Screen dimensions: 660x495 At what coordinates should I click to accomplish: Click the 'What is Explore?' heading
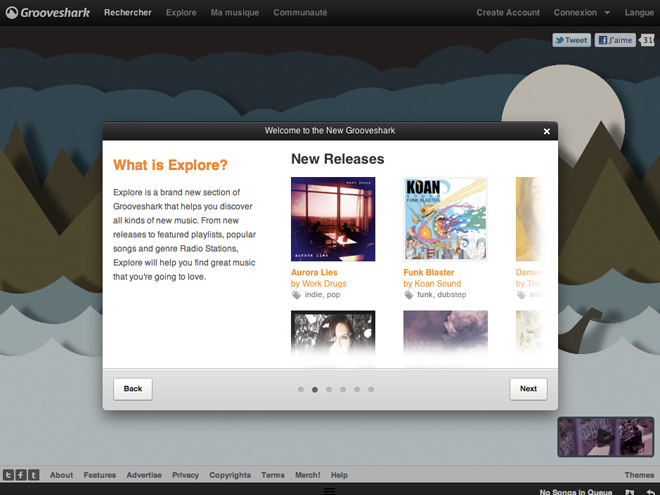170,165
